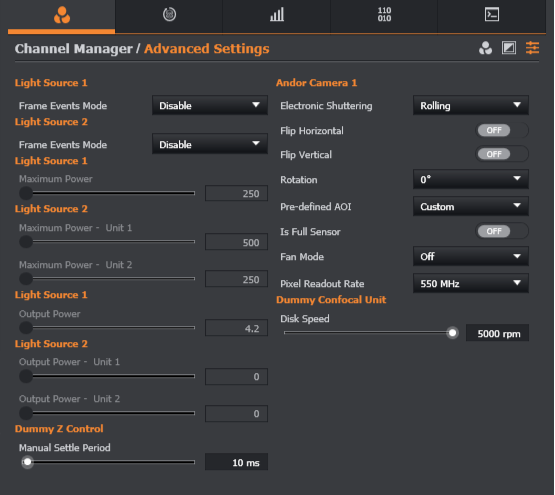Expand the Pixel Readout Rate dropdown

click(x=471, y=283)
